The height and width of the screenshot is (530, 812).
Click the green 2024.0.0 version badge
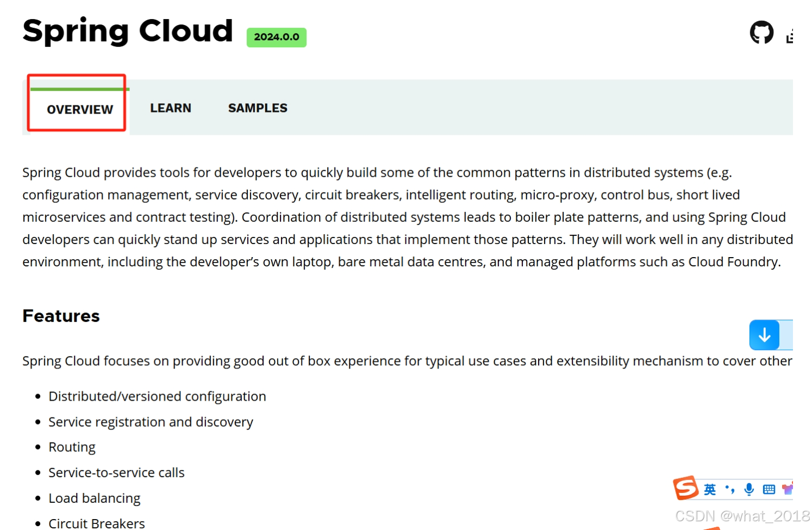pyautogui.click(x=276, y=37)
